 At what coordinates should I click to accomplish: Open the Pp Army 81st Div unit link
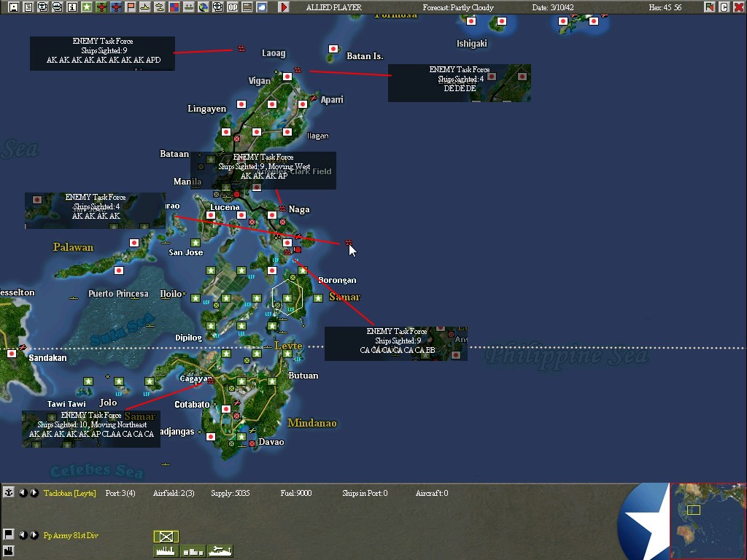[x=71, y=536]
